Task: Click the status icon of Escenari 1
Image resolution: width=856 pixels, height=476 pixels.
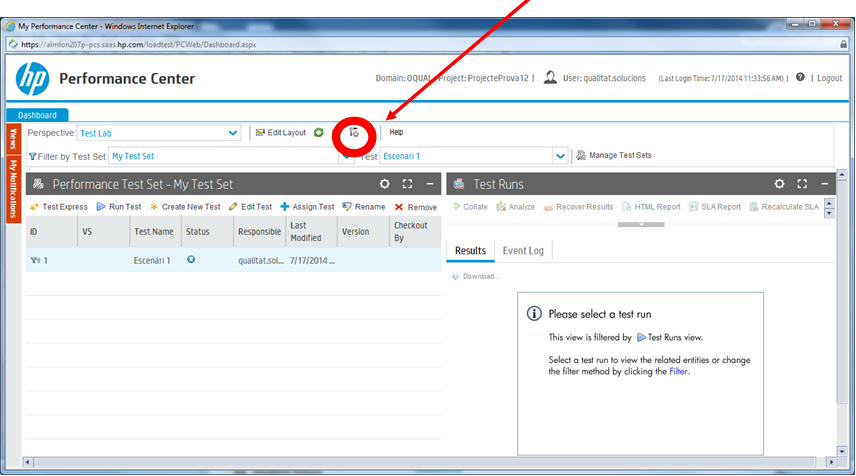Action: coord(191,260)
